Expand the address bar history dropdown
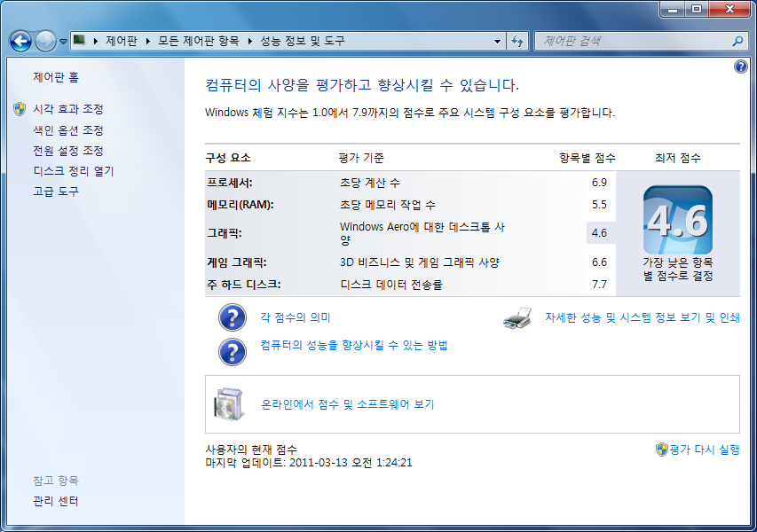The width and height of the screenshot is (757, 532). [497, 42]
